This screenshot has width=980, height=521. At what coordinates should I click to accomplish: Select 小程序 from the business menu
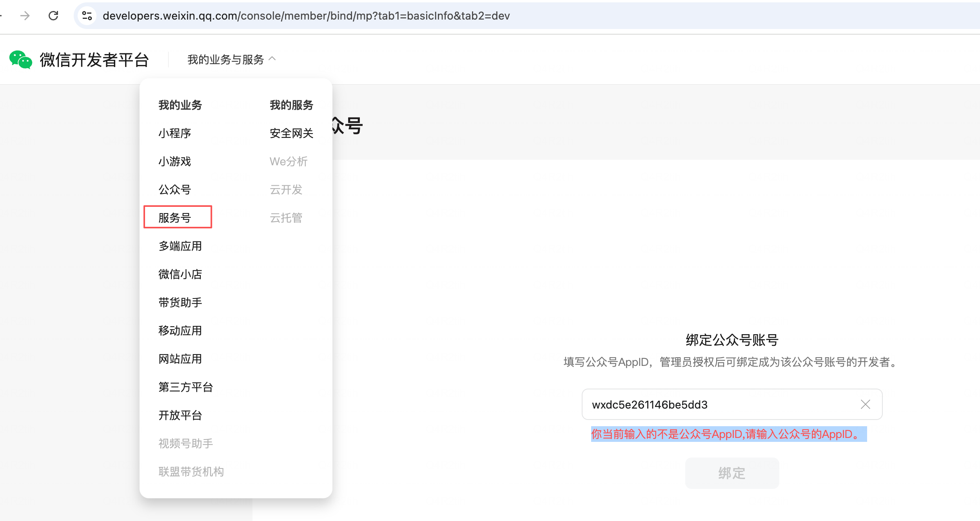[x=175, y=133]
